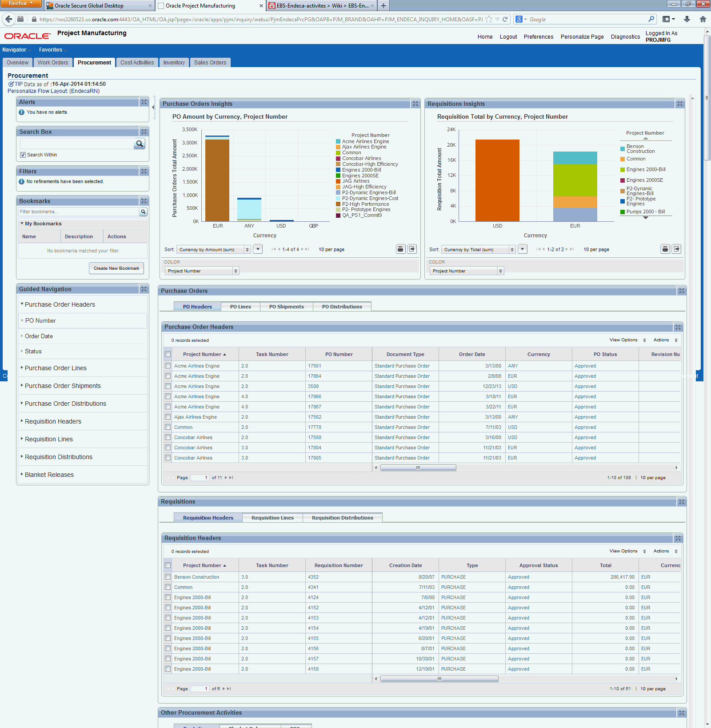Go to Firefox home page icon
The width and height of the screenshot is (711, 728).
703,19
